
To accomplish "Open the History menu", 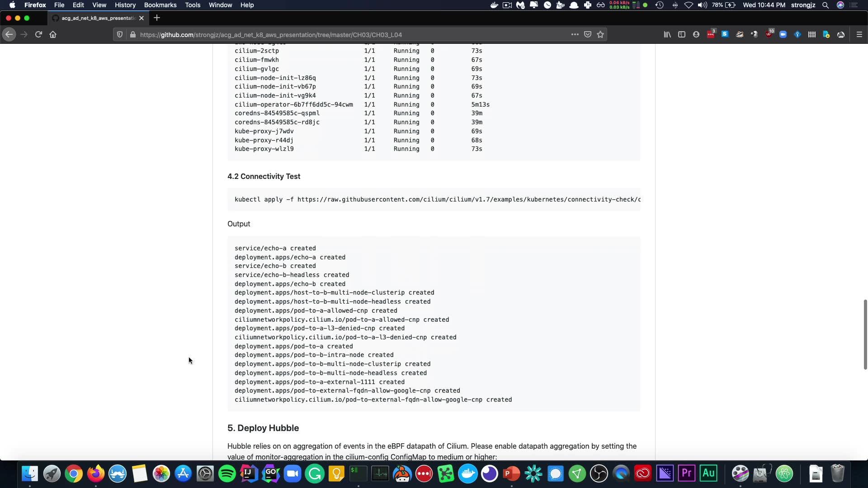I will point(125,5).
